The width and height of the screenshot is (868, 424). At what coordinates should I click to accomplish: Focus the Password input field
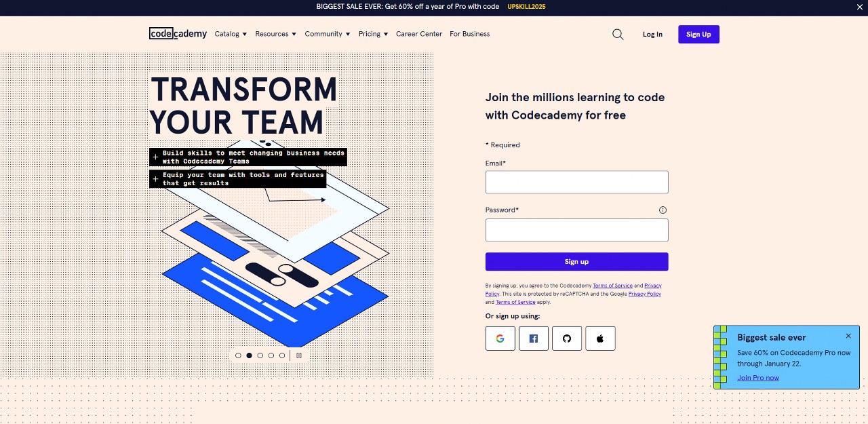point(577,230)
